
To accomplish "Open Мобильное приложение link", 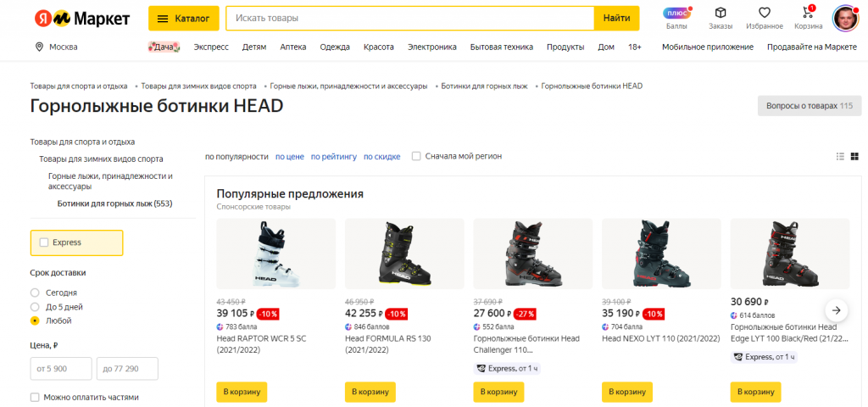I will 708,47.
